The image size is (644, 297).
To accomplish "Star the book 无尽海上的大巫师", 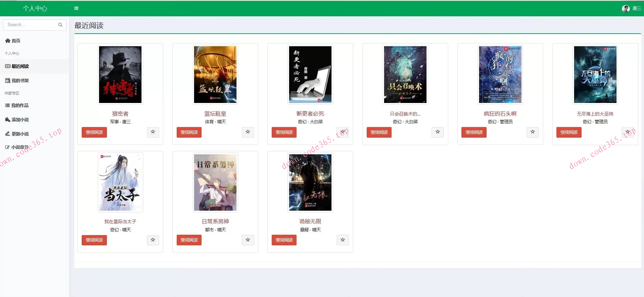I will coord(628,132).
